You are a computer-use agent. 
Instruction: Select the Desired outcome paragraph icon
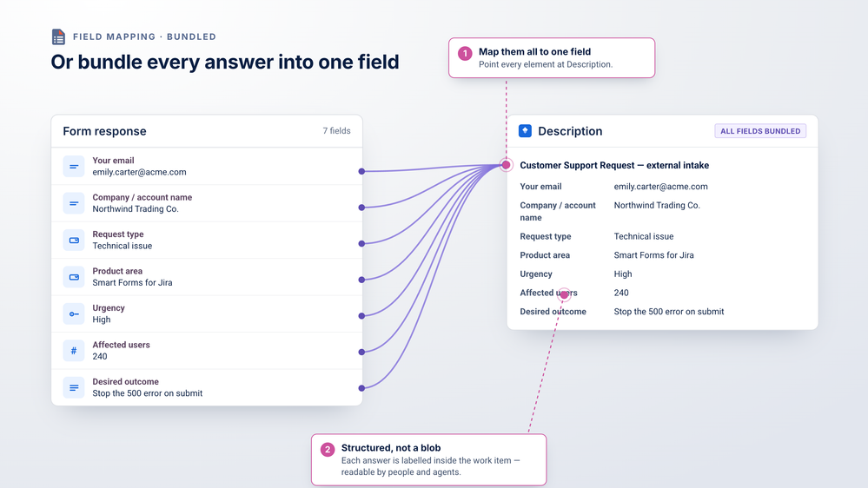[x=74, y=388]
